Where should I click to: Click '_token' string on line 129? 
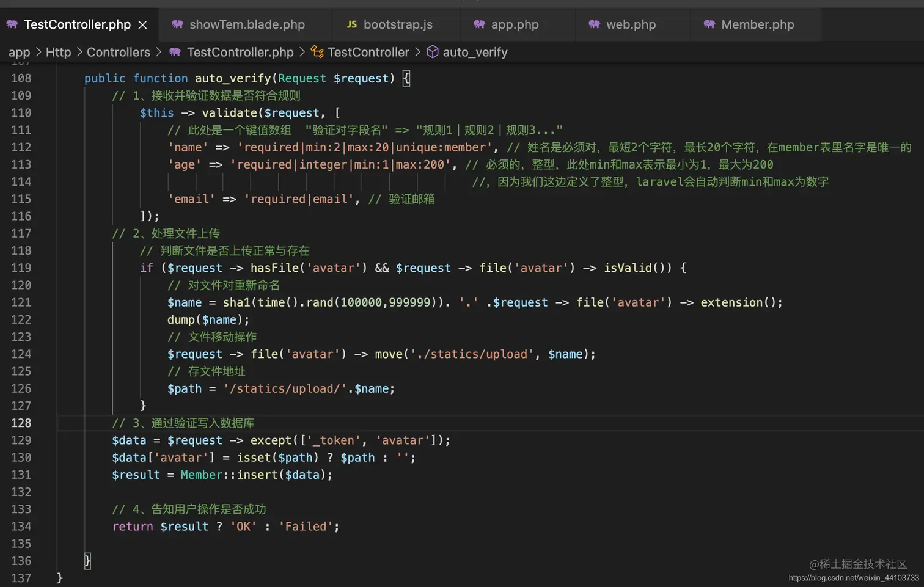(x=334, y=440)
